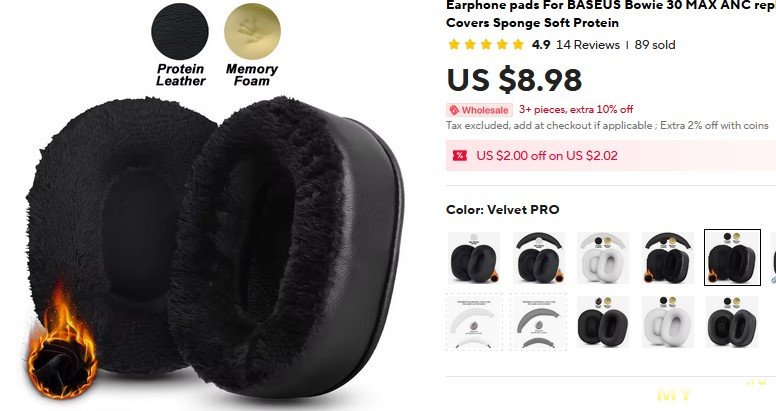The height and width of the screenshot is (411, 776).
Task: Choose the white headband cover variant
Action: (474, 322)
